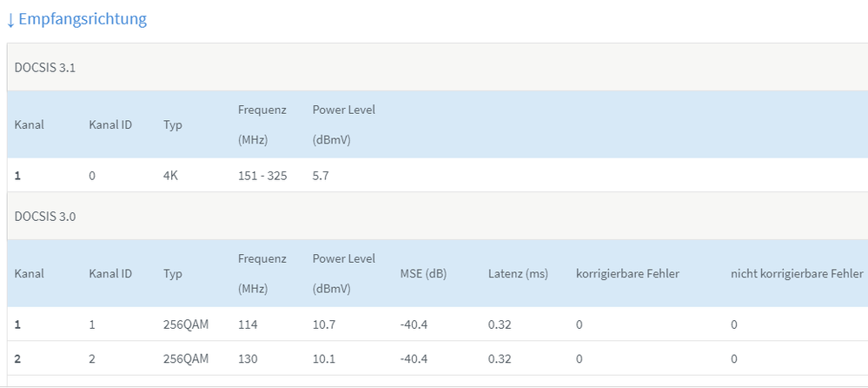Image resolution: width=868 pixels, height=388 pixels.
Task: Click the Typ header in DOCSIS 3.0 table
Action: click(172, 273)
